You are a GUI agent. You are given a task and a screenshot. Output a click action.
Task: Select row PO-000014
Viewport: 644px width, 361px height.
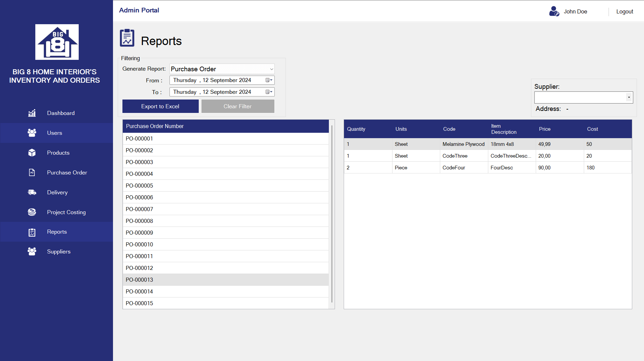[x=226, y=291]
